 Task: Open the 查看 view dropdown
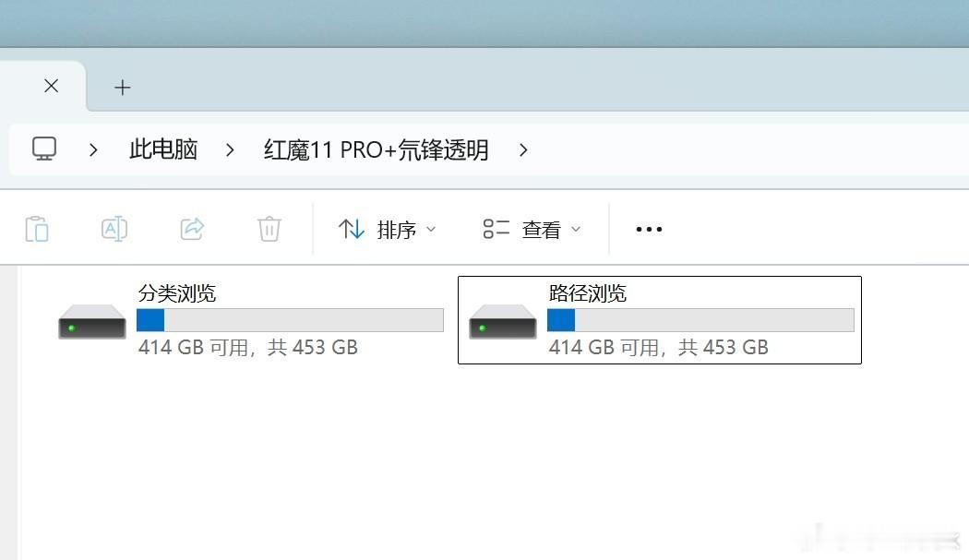click(x=532, y=230)
